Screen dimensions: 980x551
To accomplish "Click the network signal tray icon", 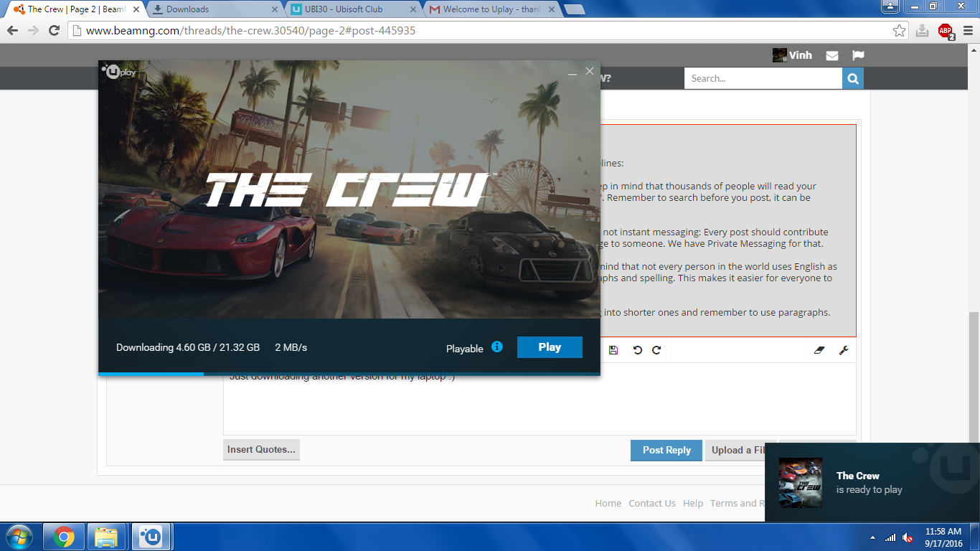I will 890,537.
